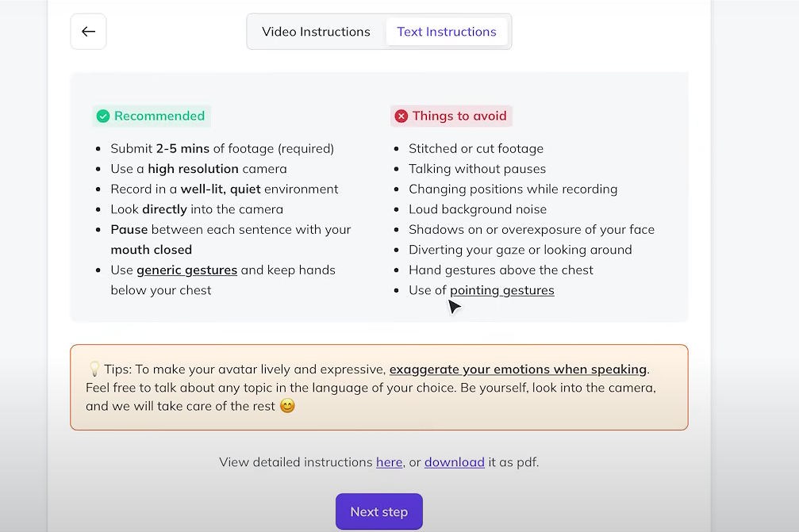Click the smiling emoji in the tips box
Image resolution: width=799 pixels, height=532 pixels.
tap(287, 406)
